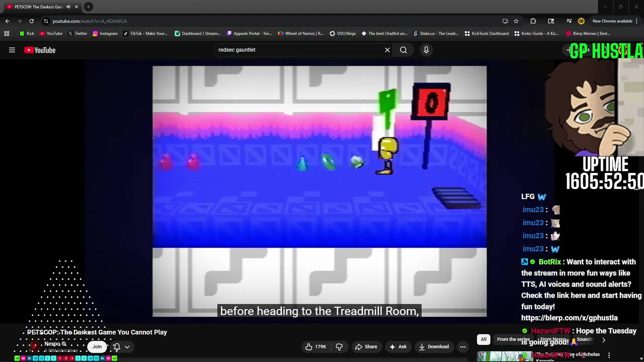Image resolution: width=644 pixels, height=362 pixels.
Task: Open the Chrome menu three dots
Action: 637,21
